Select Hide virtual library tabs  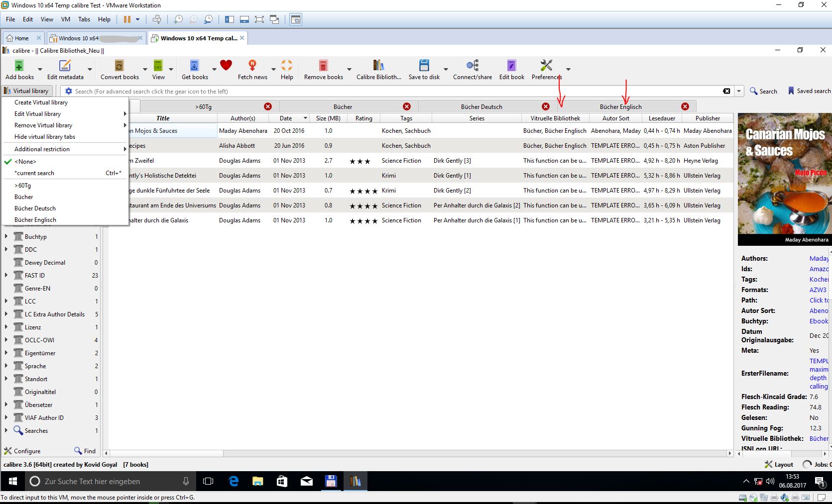tap(65, 137)
